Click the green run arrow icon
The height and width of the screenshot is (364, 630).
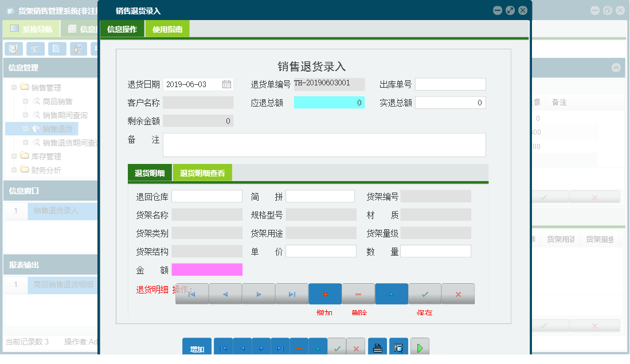419,346
